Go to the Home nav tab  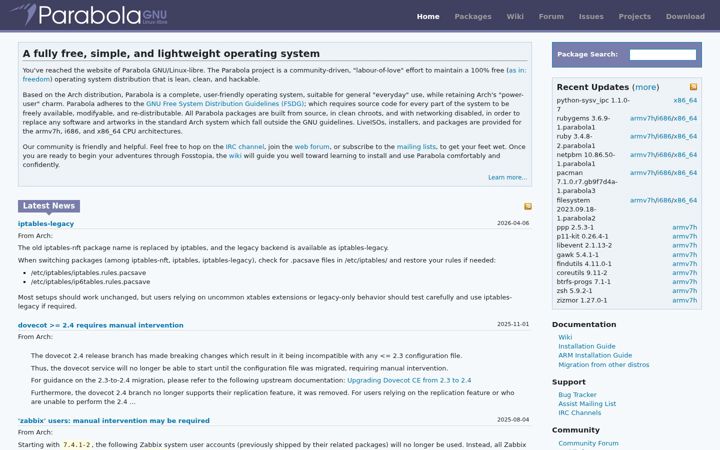click(x=428, y=17)
